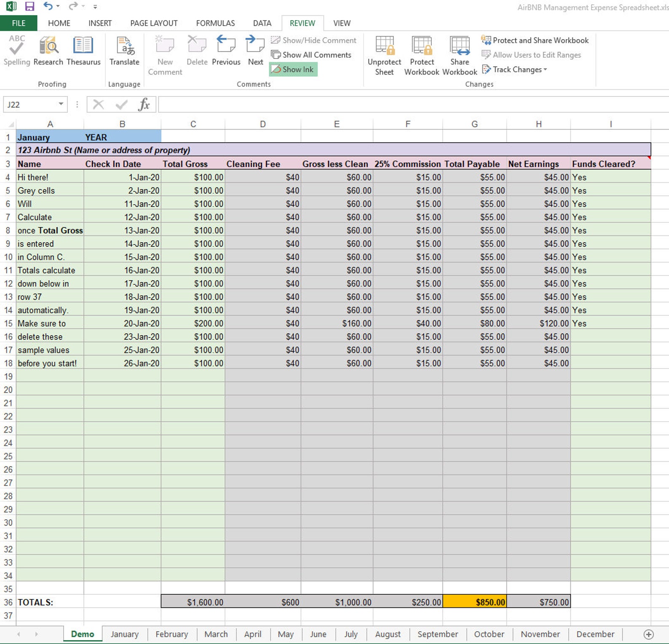The width and height of the screenshot is (669, 644).
Task: Toggle Show/Hide Comment
Action: [x=313, y=40]
